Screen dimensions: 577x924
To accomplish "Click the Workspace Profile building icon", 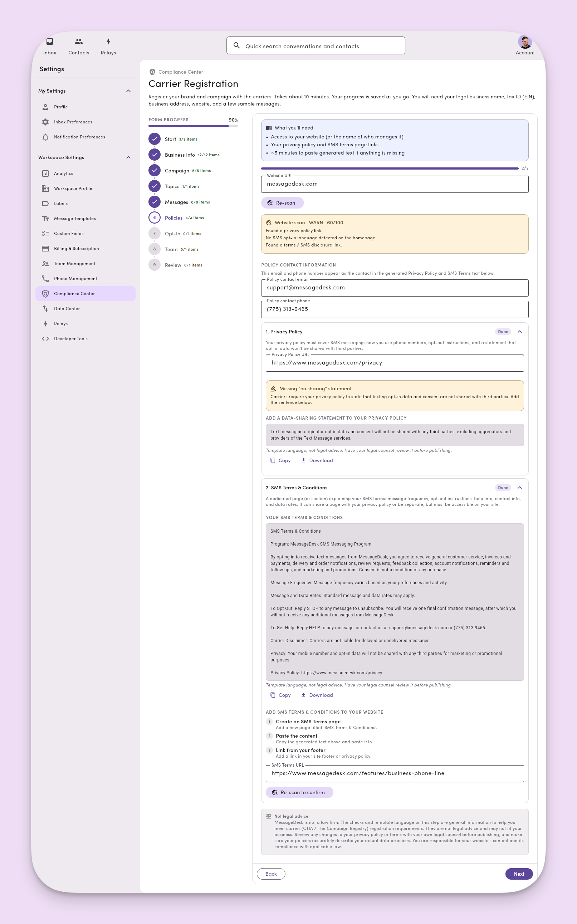I will point(45,189).
